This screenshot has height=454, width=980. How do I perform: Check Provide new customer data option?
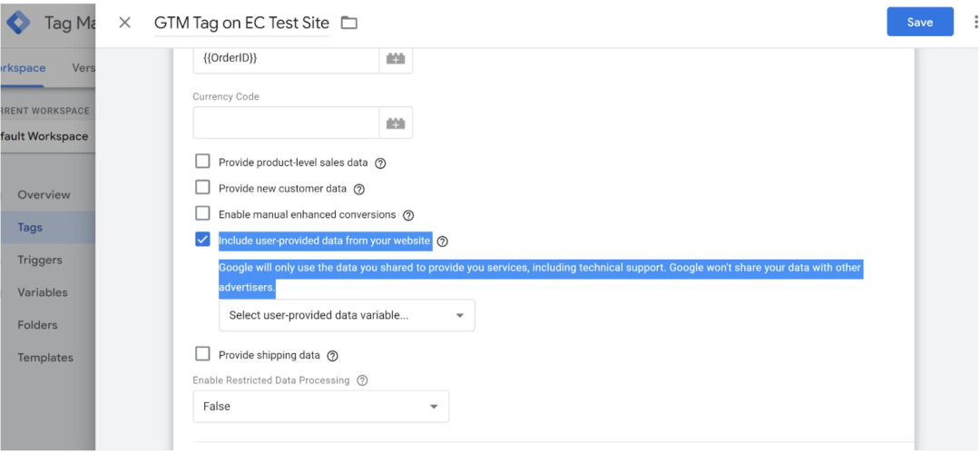tap(202, 189)
